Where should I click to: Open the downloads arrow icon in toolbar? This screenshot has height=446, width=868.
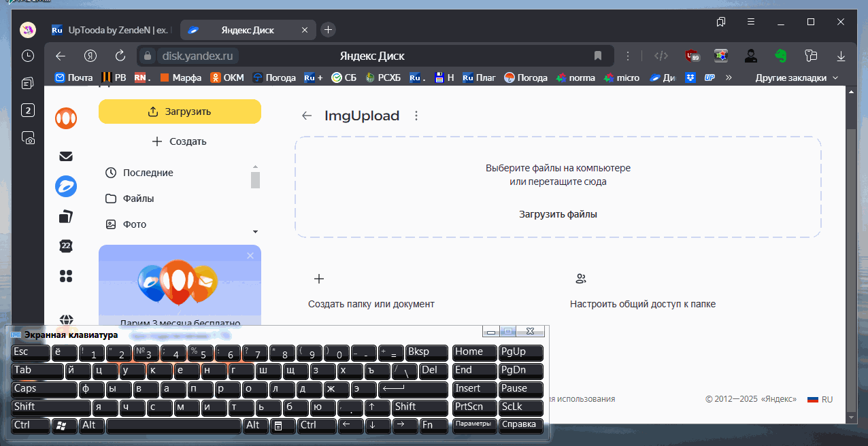(841, 56)
